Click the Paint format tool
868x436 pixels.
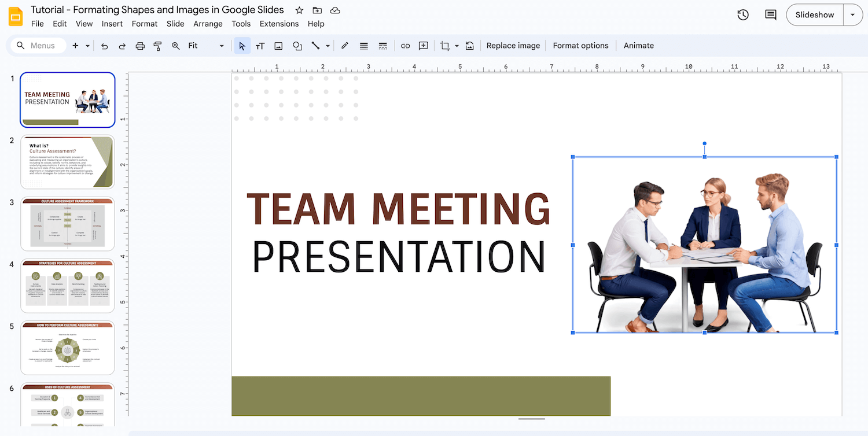157,46
